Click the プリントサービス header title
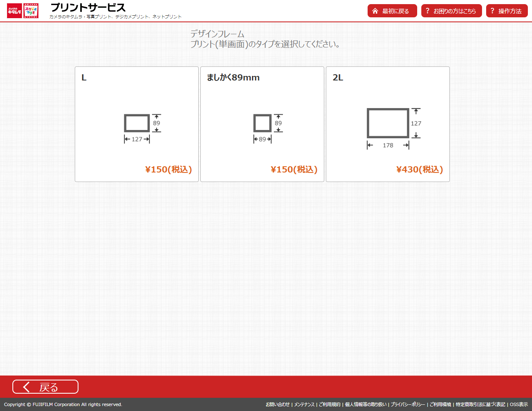This screenshot has height=411, width=532. [x=88, y=8]
